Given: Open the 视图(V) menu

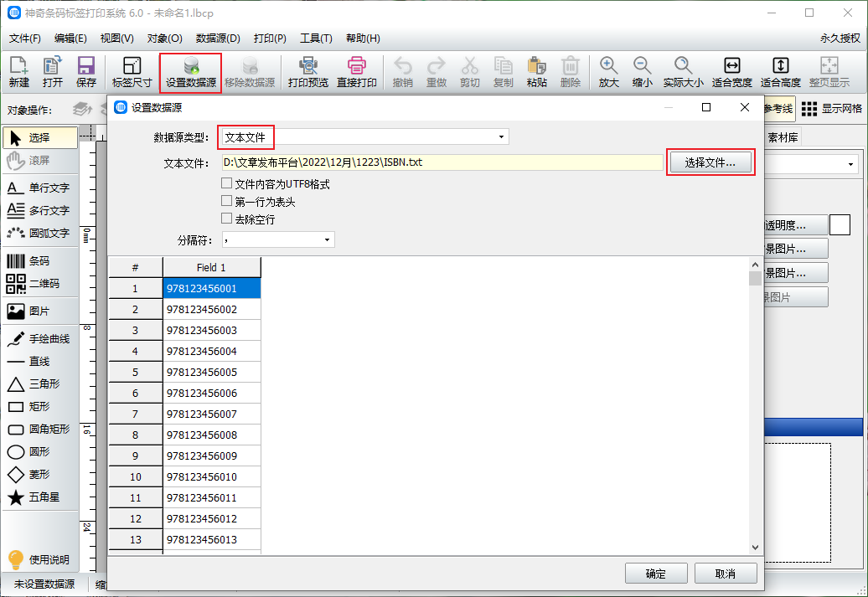Looking at the screenshot, I should tap(116, 39).
